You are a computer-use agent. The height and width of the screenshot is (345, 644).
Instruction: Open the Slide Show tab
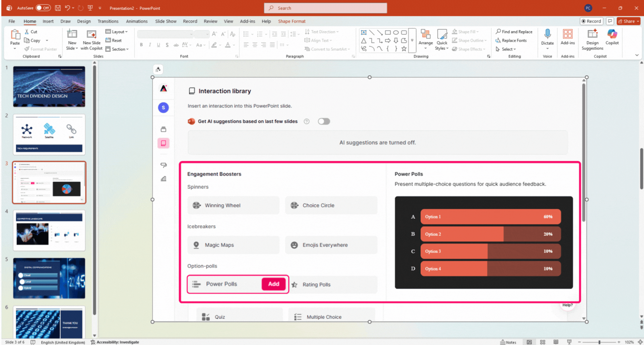tap(166, 21)
